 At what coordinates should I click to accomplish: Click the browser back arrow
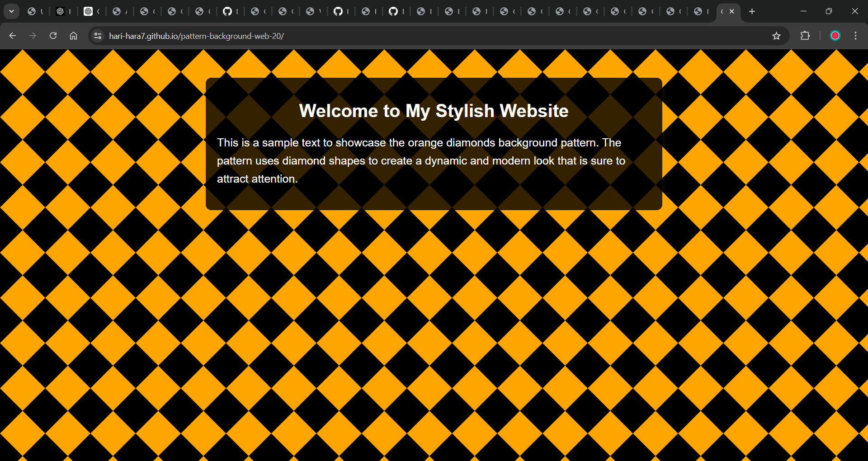click(x=12, y=36)
